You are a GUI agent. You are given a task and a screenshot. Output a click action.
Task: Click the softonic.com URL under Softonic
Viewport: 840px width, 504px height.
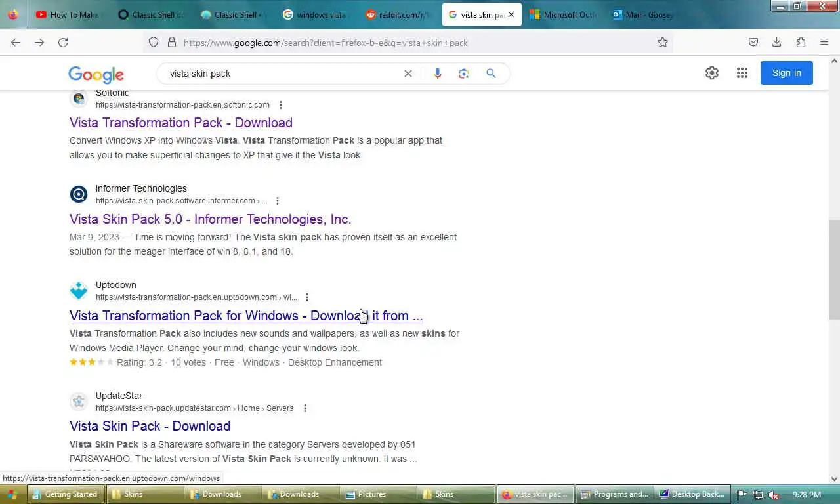pos(182,105)
